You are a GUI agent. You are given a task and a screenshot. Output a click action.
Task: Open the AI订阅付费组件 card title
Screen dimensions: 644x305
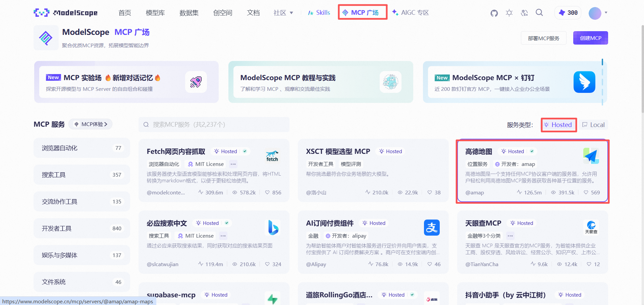(x=330, y=223)
